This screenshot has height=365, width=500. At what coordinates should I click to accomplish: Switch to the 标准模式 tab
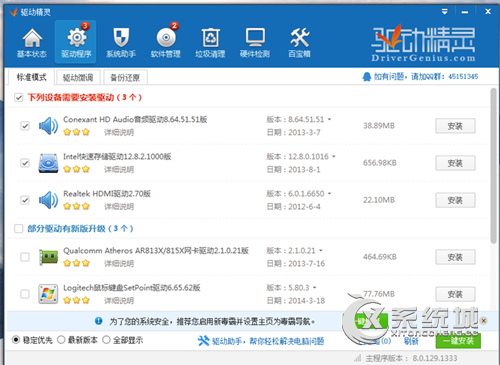(x=31, y=77)
